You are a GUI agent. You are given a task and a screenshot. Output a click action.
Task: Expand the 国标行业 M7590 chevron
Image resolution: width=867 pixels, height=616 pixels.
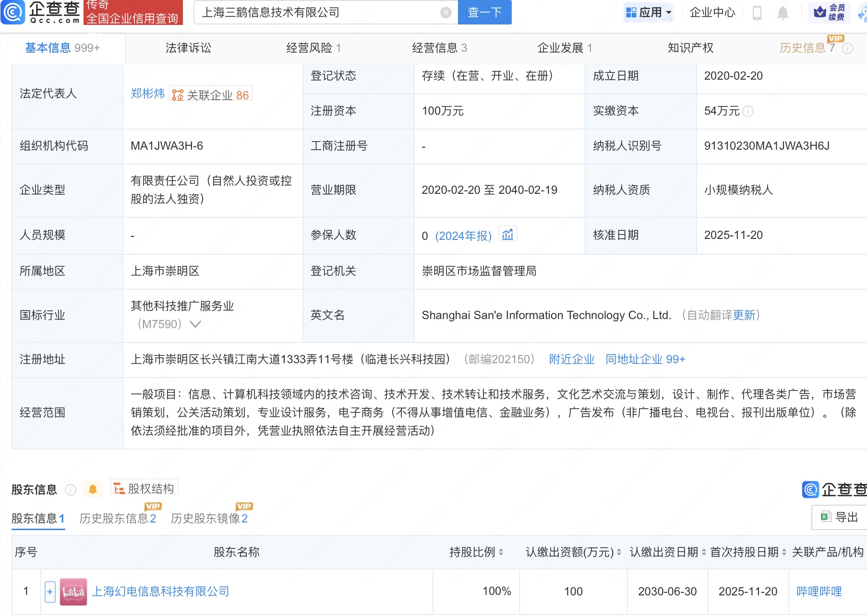pos(195,324)
